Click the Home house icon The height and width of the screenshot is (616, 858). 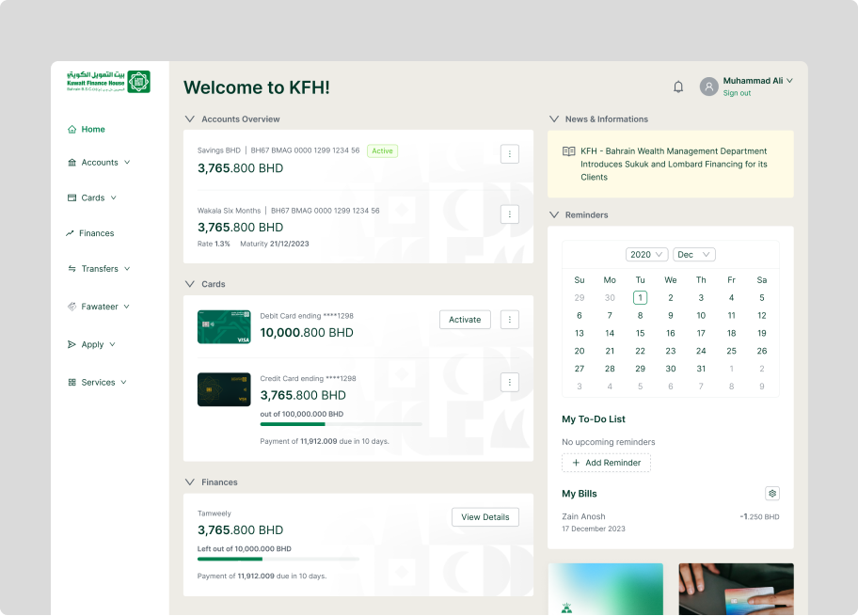71,129
